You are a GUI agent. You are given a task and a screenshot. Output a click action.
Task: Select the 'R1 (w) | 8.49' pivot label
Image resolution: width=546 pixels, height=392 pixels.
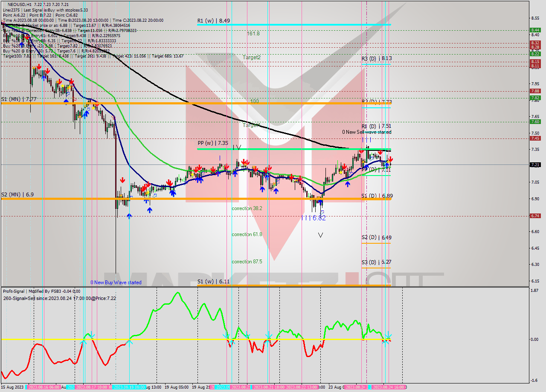pyautogui.click(x=214, y=20)
